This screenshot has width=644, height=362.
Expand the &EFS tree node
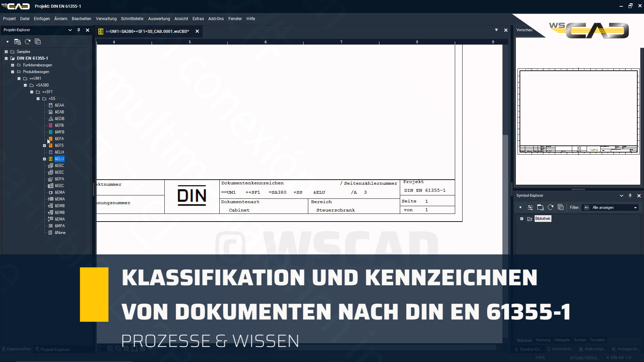point(44,145)
